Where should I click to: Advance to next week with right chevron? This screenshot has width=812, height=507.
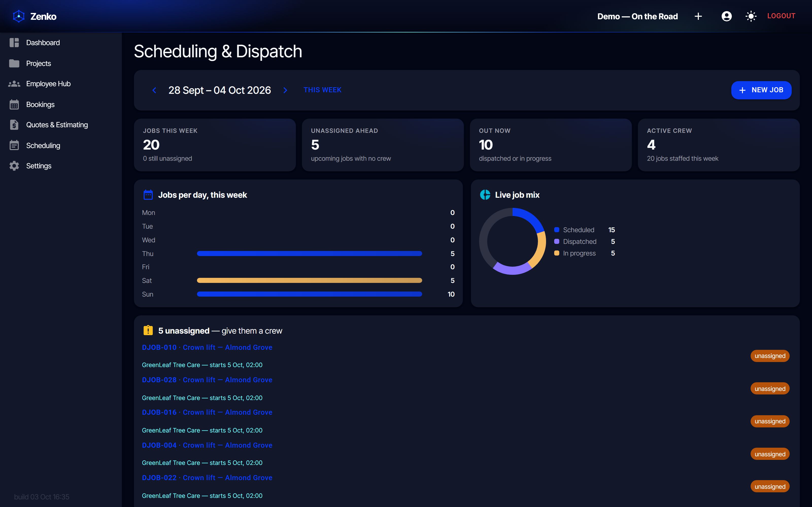(285, 90)
